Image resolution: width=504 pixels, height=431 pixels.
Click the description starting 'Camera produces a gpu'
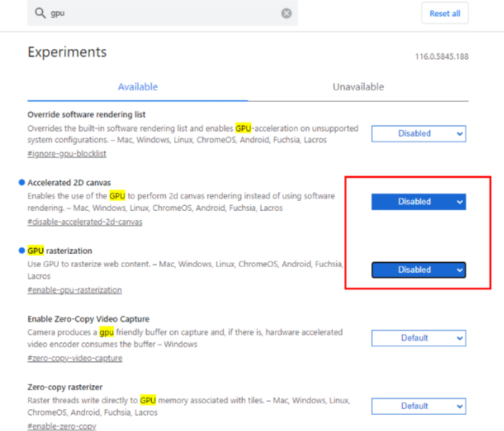click(x=185, y=339)
